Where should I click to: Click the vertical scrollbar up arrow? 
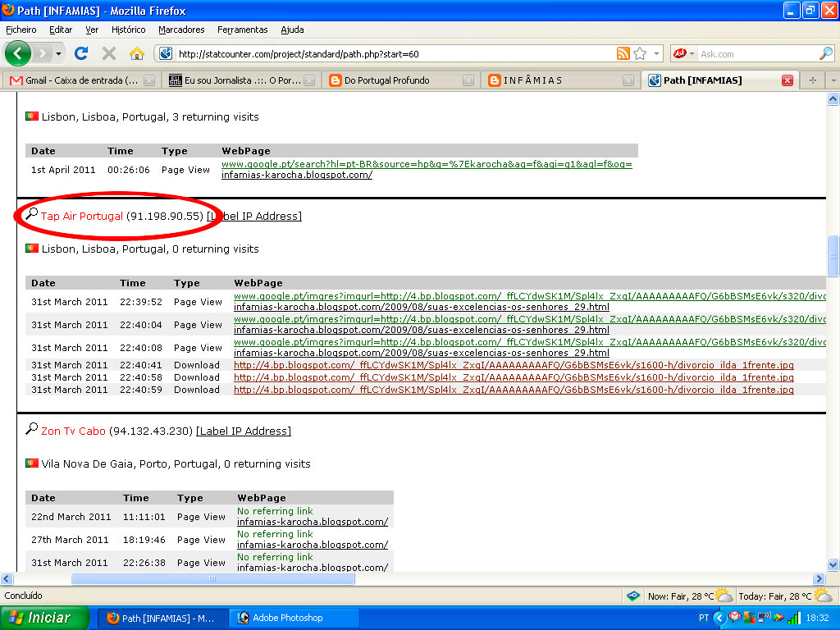coord(833,98)
